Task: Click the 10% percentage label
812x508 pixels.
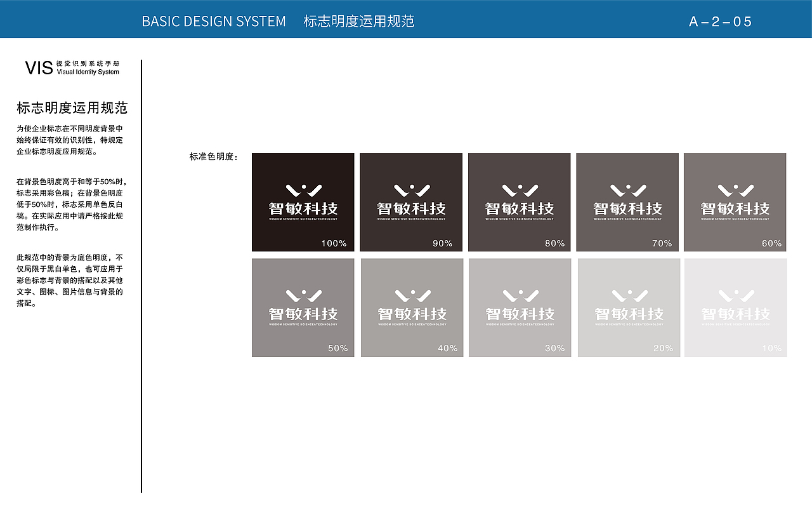Action: click(x=772, y=348)
